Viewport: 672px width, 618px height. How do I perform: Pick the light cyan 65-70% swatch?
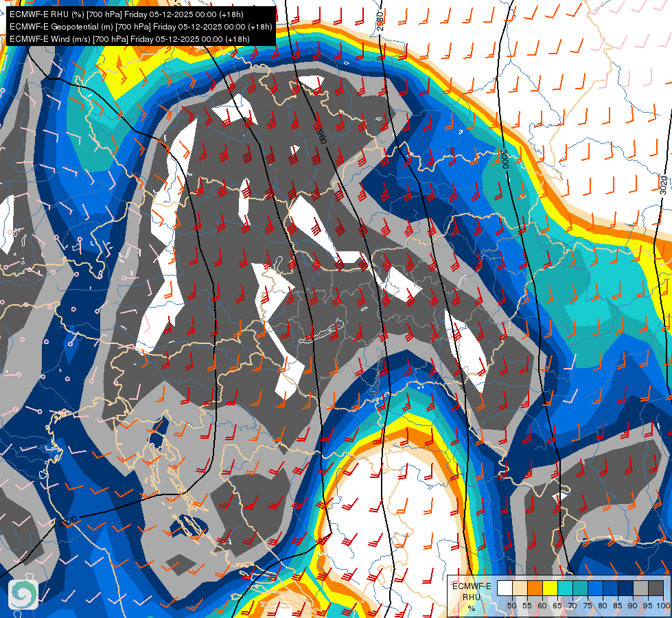pos(566,588)
